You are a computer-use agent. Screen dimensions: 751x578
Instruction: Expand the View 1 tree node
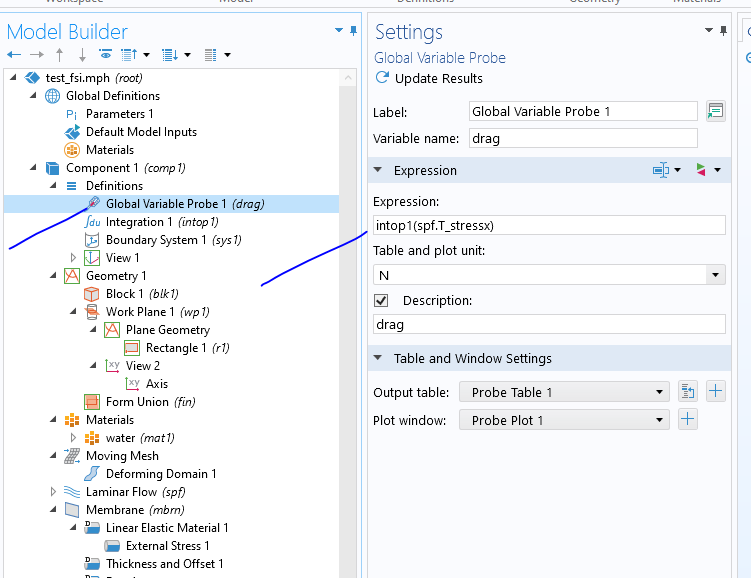[x=73, y=258]
